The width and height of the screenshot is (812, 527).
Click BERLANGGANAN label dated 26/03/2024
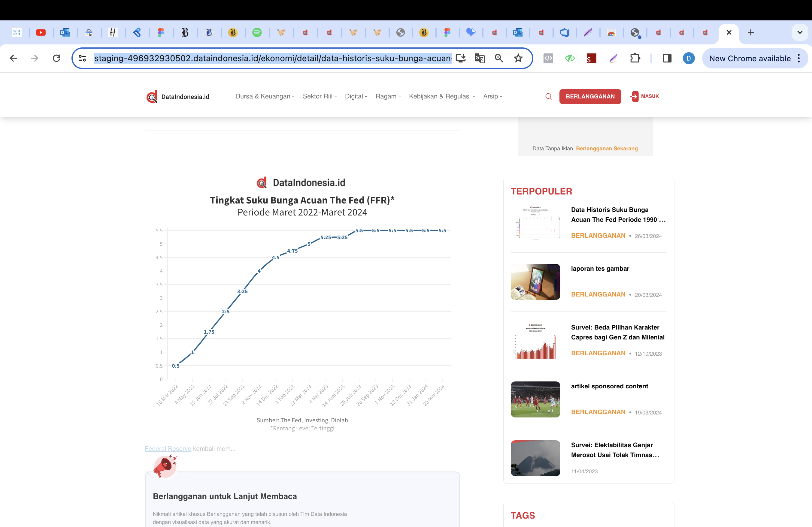pyautogui.click(x=598, y=236)
